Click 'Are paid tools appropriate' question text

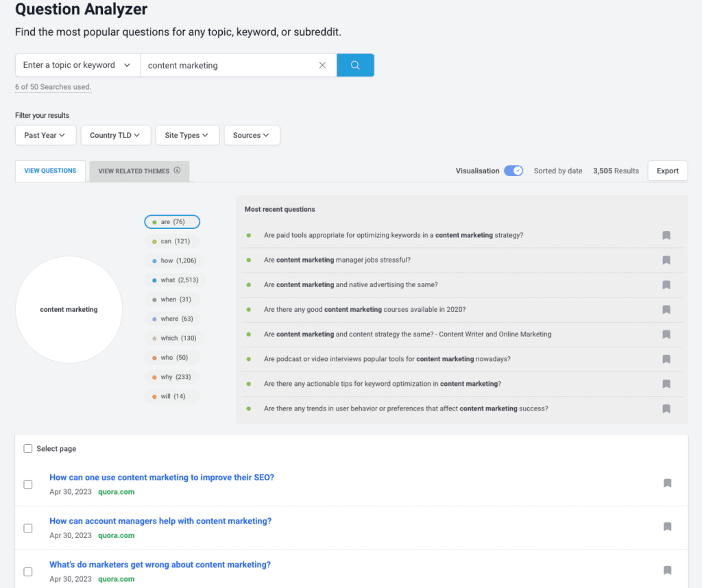point(394,235)
